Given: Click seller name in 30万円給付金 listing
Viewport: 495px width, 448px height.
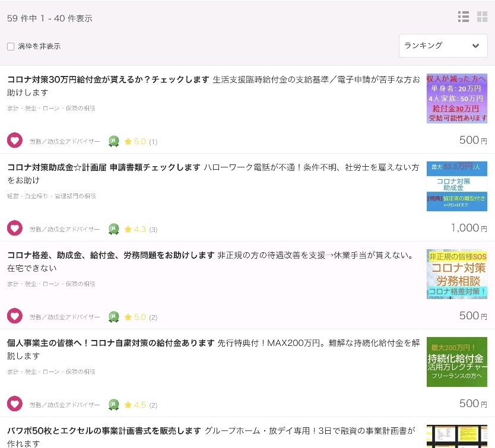Looking at the screenshot, I should tap(65, 141).
